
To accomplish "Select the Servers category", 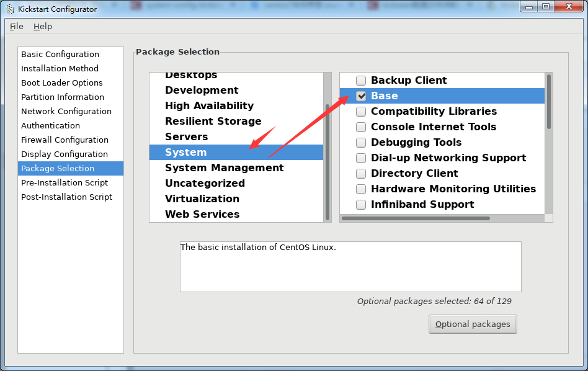I will coord(236,136).
